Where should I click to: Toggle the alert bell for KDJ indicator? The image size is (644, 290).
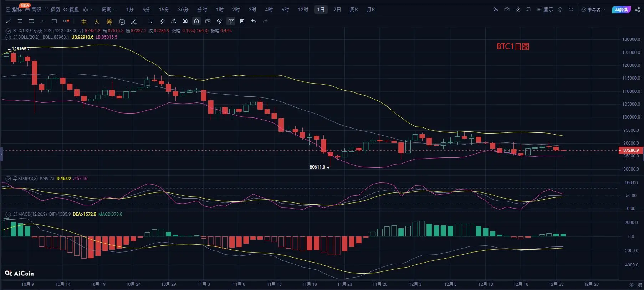click(x=15, y=179)
